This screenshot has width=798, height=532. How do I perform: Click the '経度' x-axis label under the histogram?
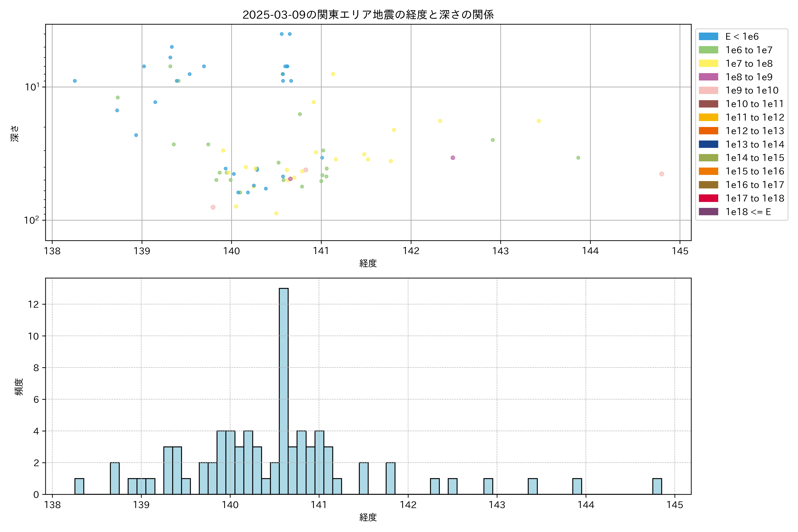point(368,517)
